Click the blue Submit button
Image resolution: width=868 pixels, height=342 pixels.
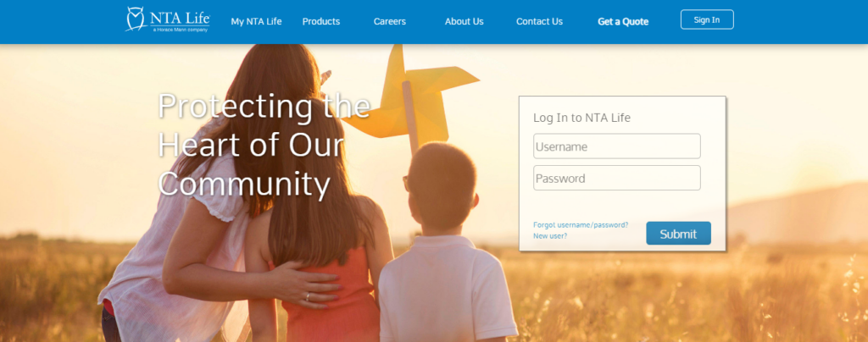(x=678, y=234)
